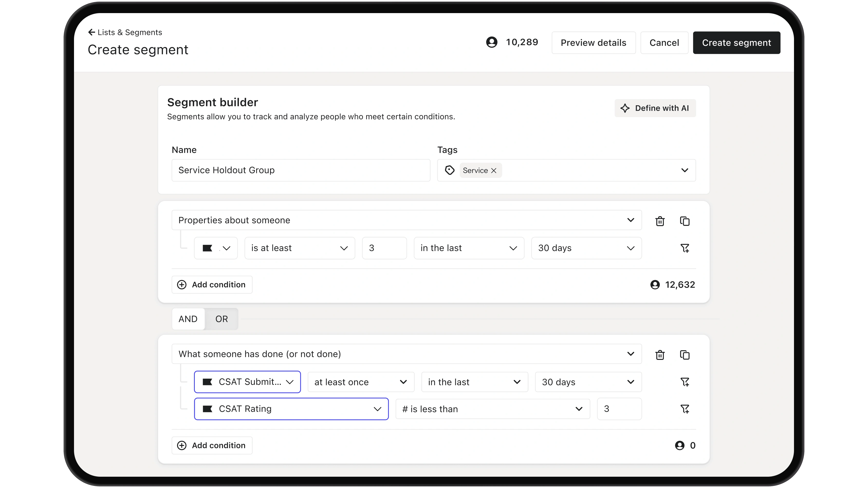Image resolution: width=868 pixels, height=488 pixels.
Task: Expand the Tags dropdown chevron
Action: (x=684, y=170)
